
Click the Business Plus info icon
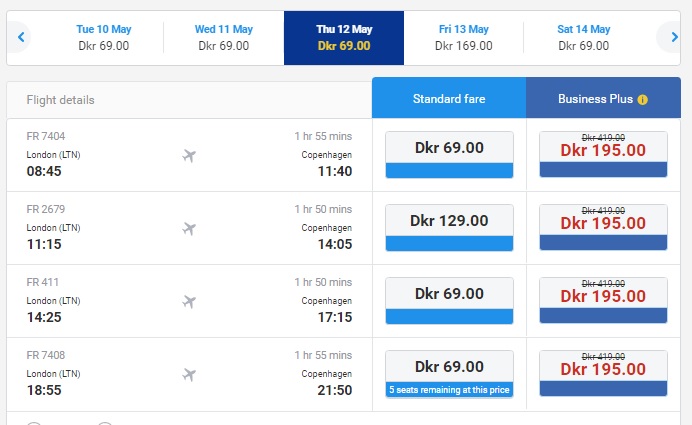643,100
